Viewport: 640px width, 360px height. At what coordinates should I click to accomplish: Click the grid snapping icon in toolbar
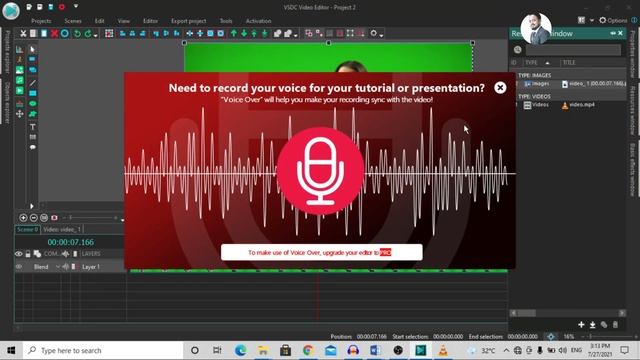pos(109,33)
